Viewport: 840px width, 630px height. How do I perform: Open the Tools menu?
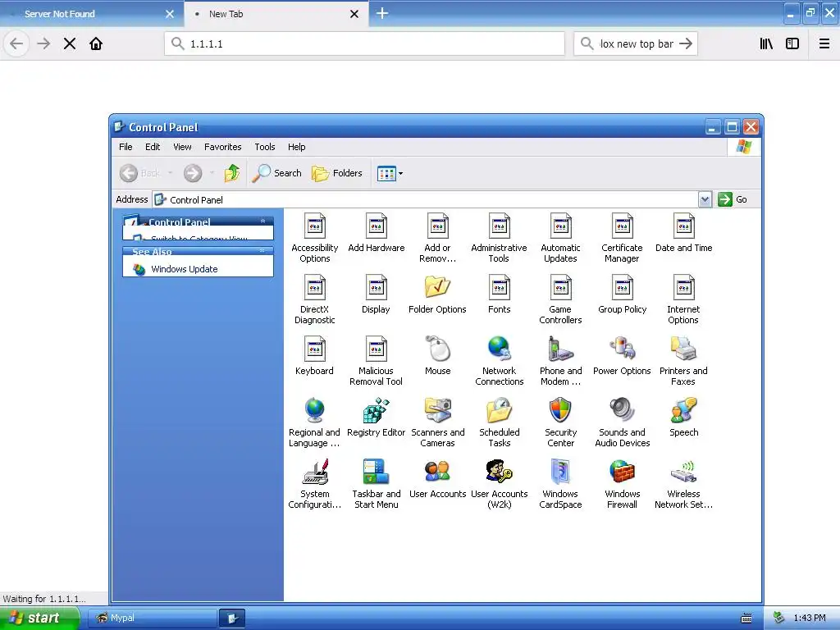(265, 147)
